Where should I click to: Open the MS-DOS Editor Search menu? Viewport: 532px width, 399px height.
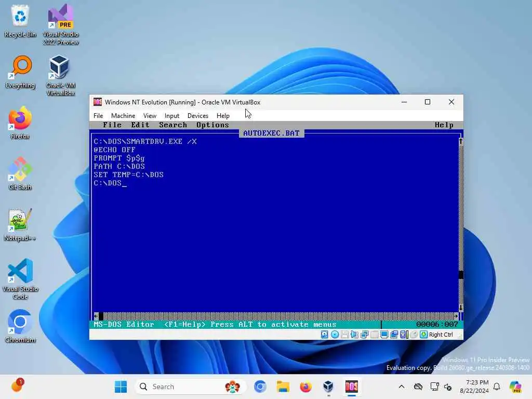[x=173, y=125]
